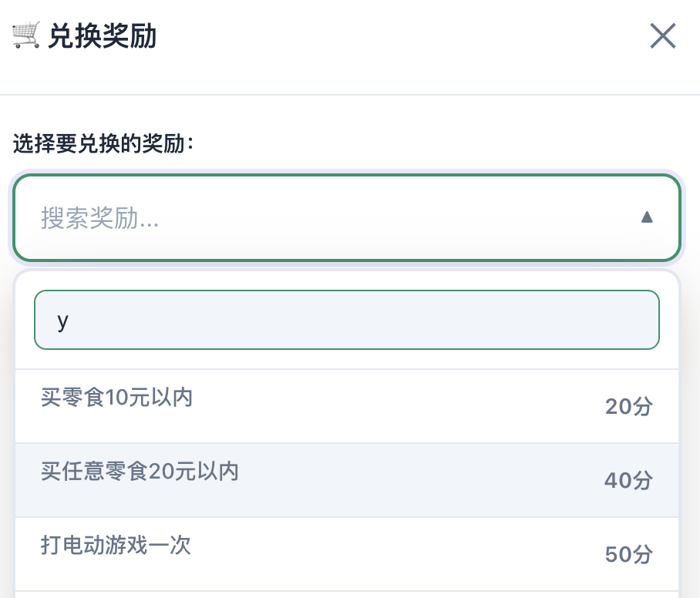Screen dimensions: 700x598
Task: Click the typed letter y in filter
Action: click(x=63, y=321)
